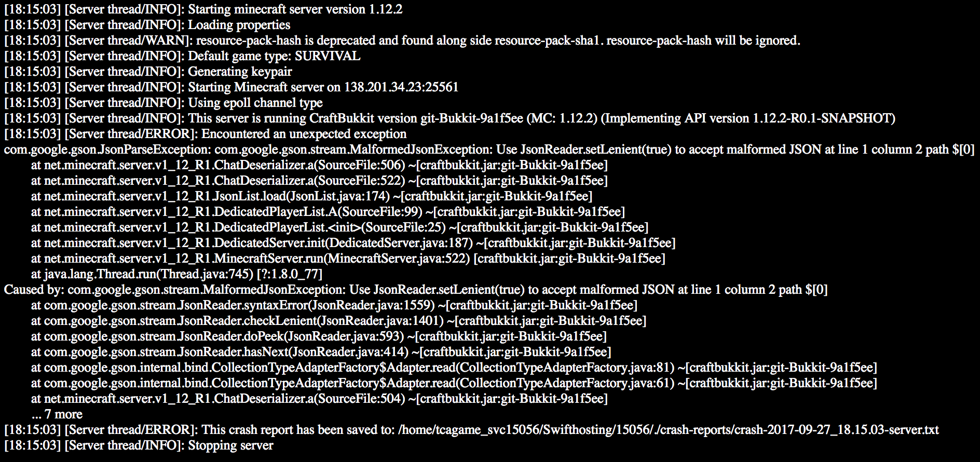Click the 'Stopping server' log line
Screen dimensions: 980x462
(139, 445)
